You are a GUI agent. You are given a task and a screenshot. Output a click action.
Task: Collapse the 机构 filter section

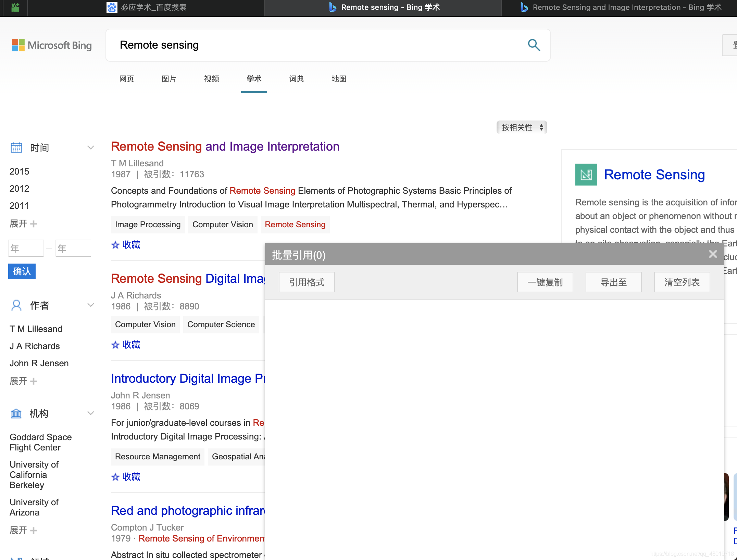pos(90,413)
